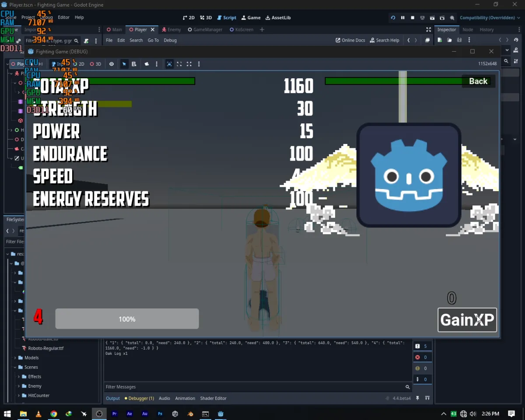Create a new resource in Inspector

click(x=440, y=40)
